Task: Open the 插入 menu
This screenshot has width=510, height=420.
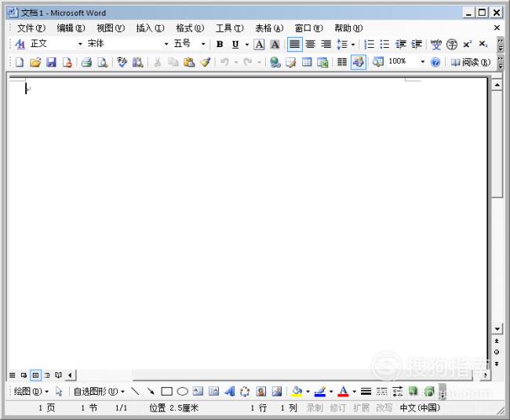Action: [151, 28]
